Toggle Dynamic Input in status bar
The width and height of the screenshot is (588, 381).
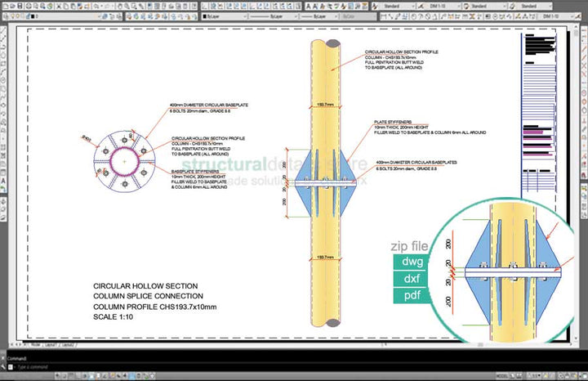point(118,376)
